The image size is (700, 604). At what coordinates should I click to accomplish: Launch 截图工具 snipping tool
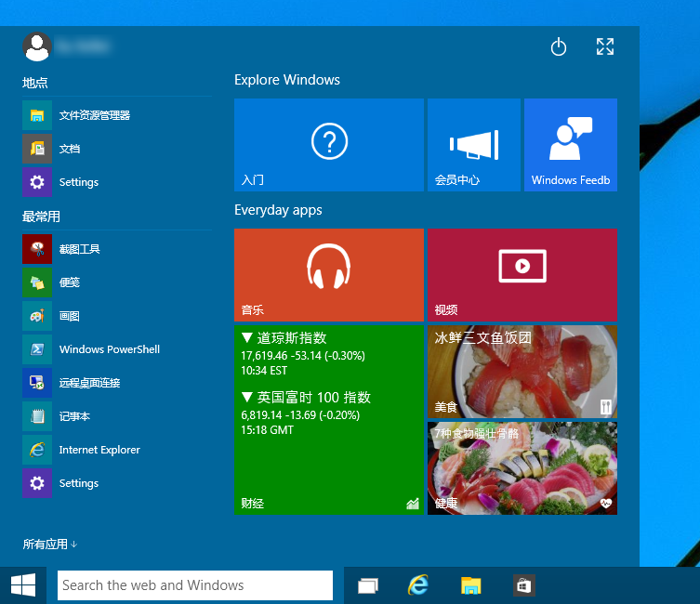(117, 249)
